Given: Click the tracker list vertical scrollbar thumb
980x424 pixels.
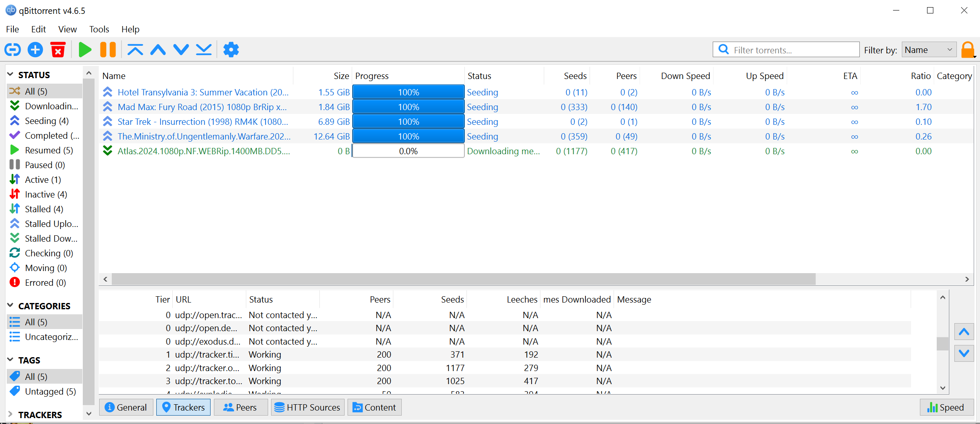Looking at the screenshot, I should point(943,343).
